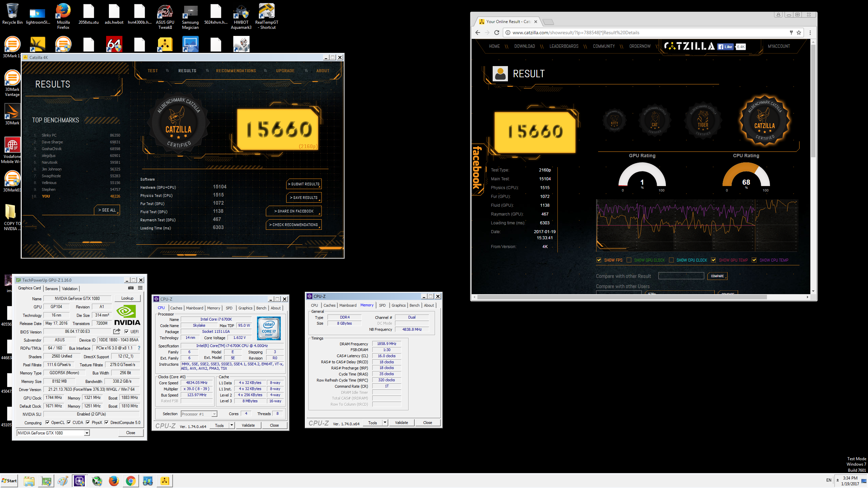The height and width of the screenshot is (488, 868).
Task: Reload the Catzilla result page in Chrome
Action: (497, 33)
